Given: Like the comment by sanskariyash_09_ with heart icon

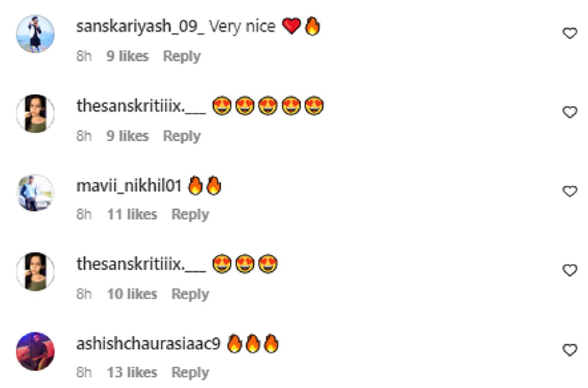Looking at the screenshot, I should click(569, 33).
